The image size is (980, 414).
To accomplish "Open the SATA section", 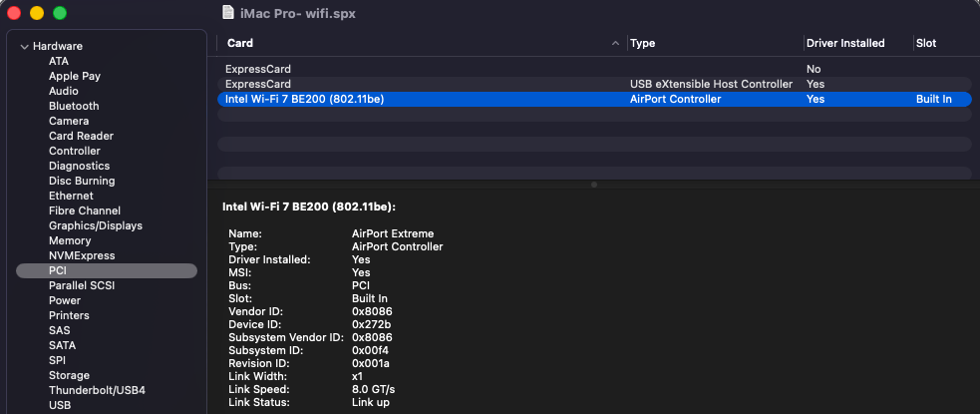I will 63,346.
